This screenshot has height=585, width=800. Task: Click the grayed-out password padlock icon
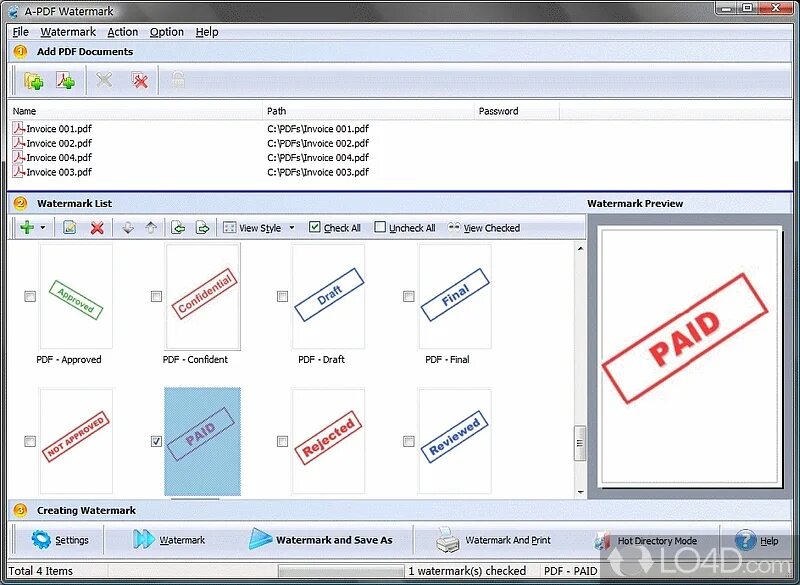[x=178, y=80]
